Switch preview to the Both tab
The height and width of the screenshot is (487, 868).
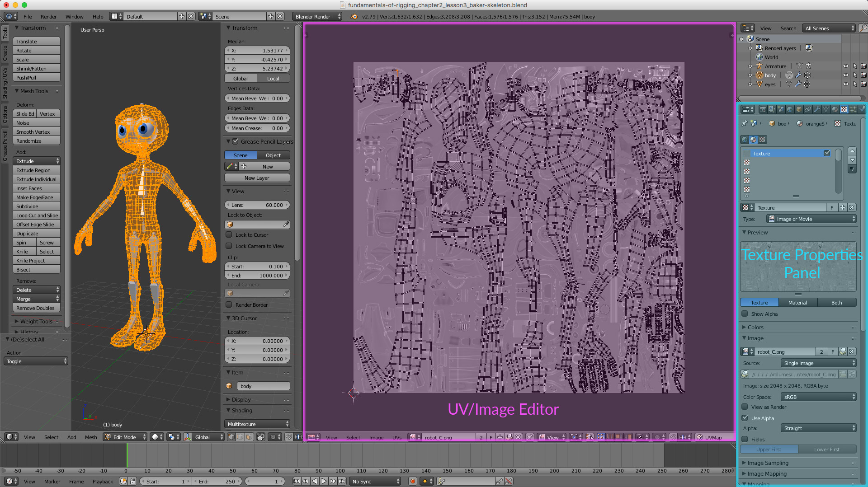[x=837, y=303]
